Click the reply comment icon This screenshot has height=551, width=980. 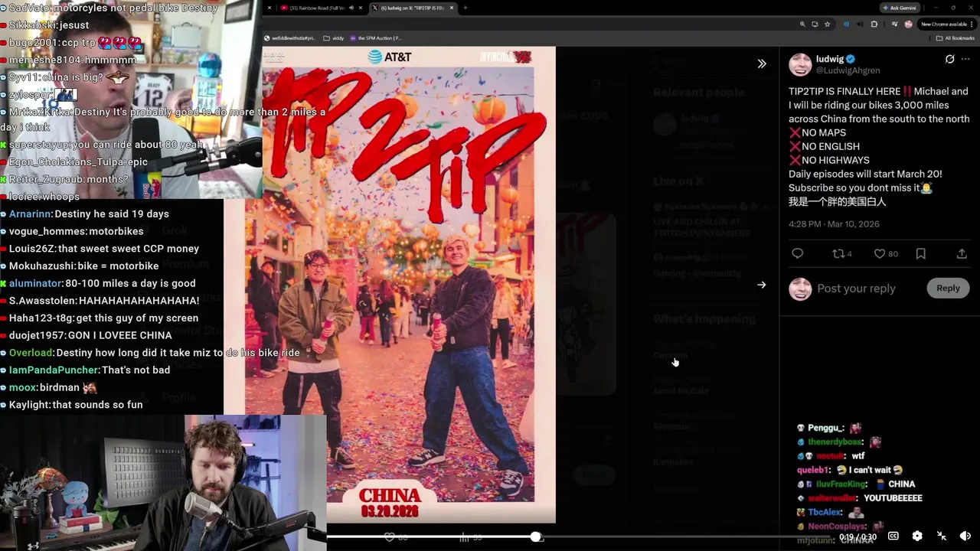(x=797, y=253)
